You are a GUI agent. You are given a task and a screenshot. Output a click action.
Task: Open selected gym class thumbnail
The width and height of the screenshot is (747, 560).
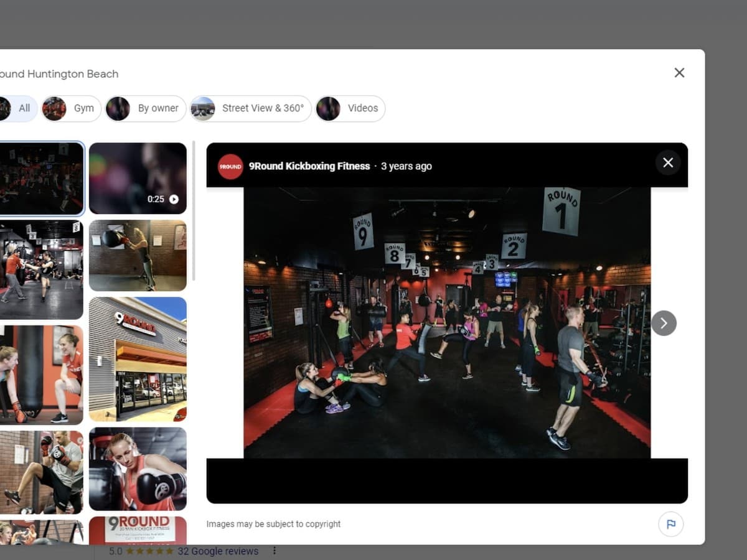[42, 179]
